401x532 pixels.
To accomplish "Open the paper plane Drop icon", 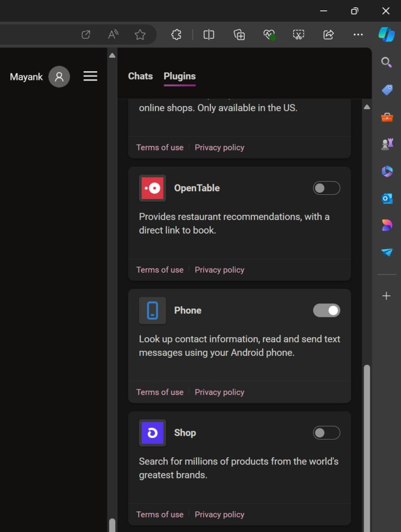I will pyautogui.click(x=387, y=252).
